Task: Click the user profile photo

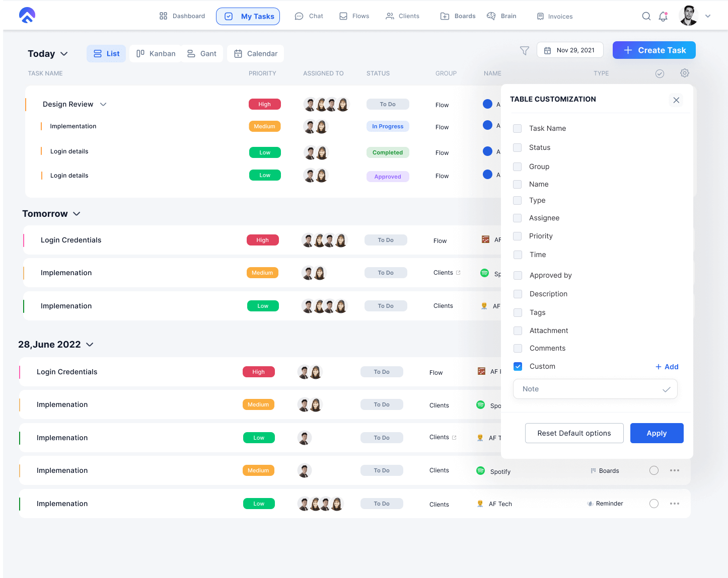Action: pyautogui.click(x=688, y=16)
